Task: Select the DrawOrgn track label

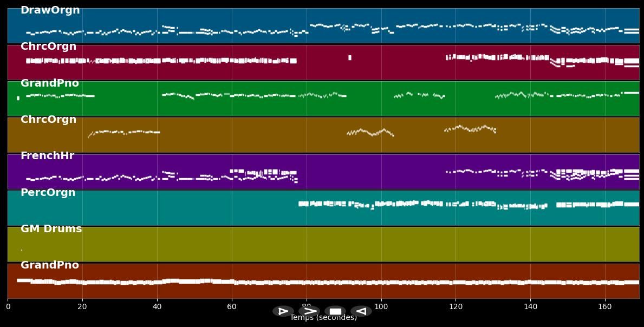Action: tap(50, 10)
